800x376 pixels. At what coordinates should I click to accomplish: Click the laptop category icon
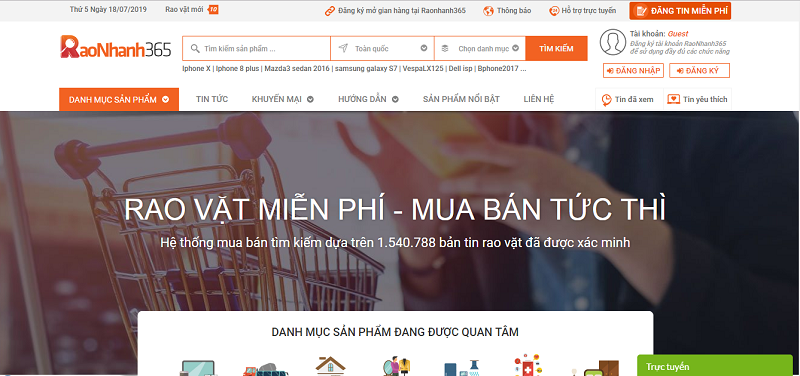198,368
